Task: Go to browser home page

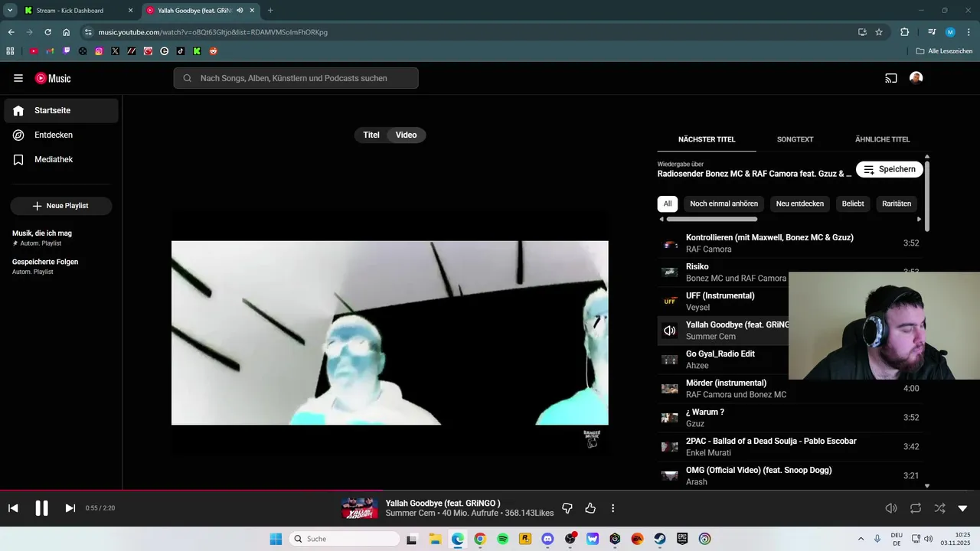Action: pyautogui.click(x=67, y=32)
